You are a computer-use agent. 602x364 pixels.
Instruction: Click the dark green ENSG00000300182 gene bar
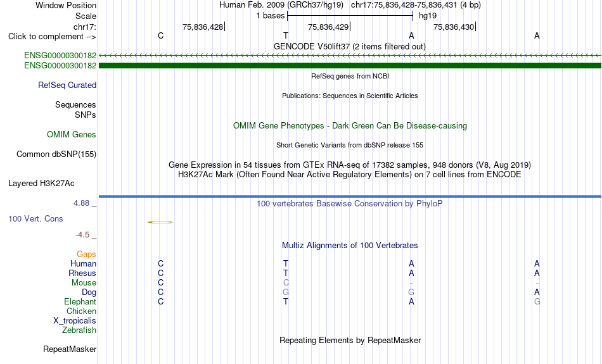pos(350,66)
